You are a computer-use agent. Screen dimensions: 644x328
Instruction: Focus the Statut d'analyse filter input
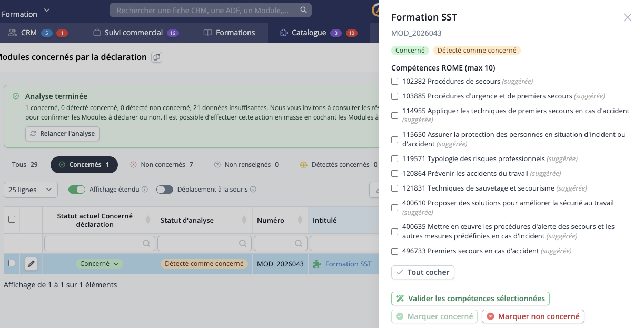(x=205, y=243)
